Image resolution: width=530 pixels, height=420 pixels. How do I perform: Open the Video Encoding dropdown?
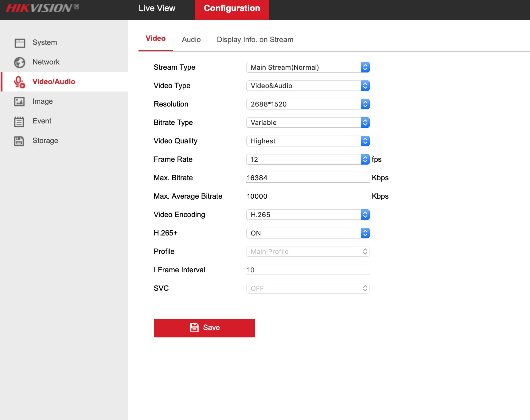click(x=308, y=215)
